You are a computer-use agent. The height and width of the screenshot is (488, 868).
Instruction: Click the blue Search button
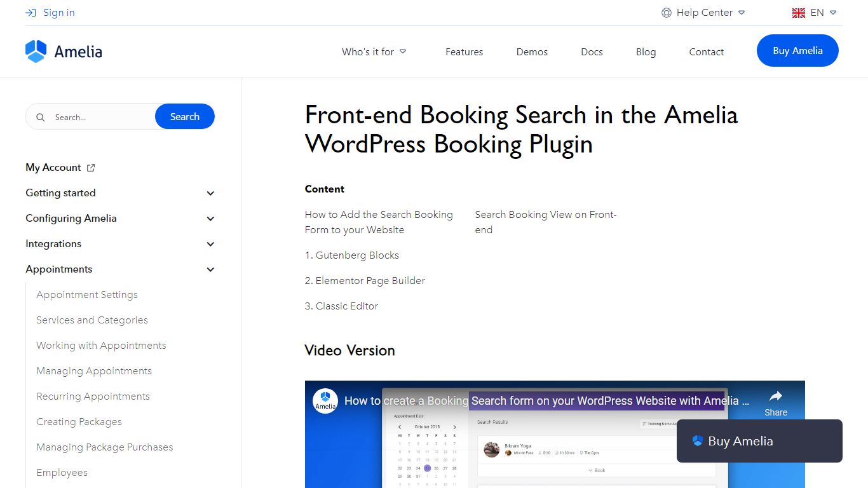pyautogui.click(x=185, y=117)
